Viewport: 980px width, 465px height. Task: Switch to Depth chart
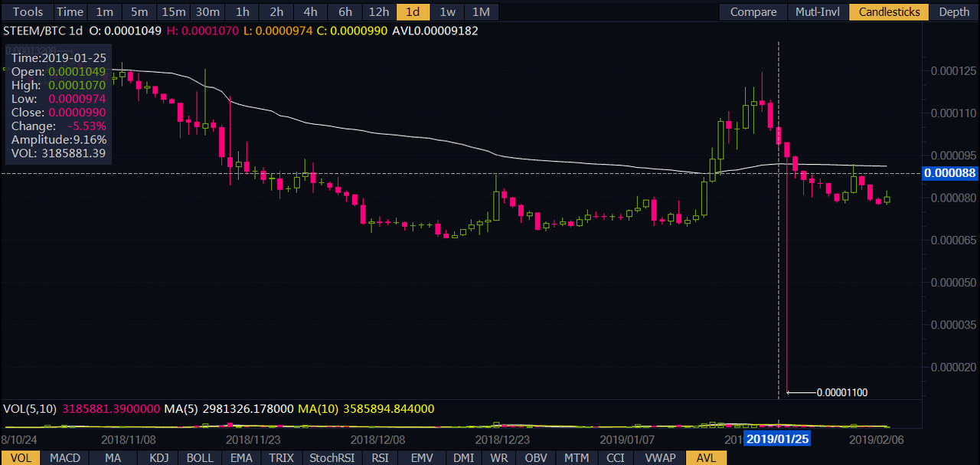[954, 11]
